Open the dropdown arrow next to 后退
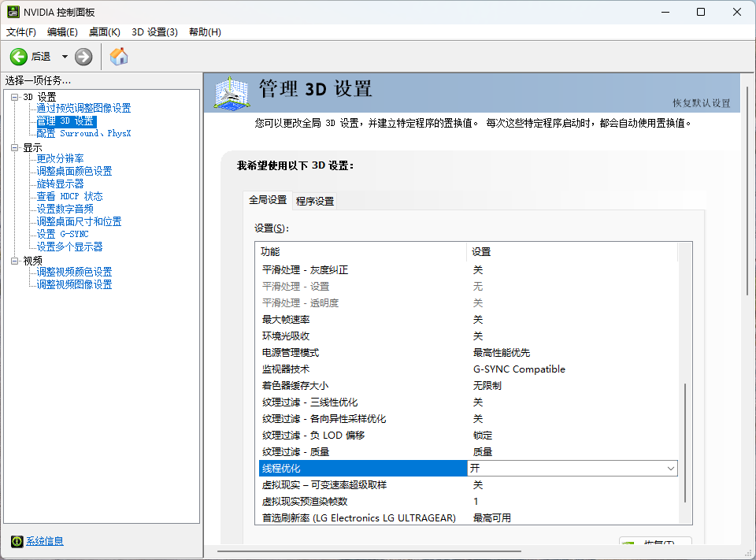Image resolution: width=756 pixels, height=560 pixels. (64, 56)
